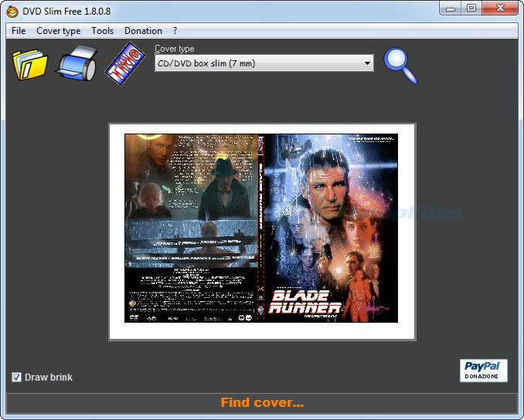Toggle the Draw brink checkbox
The height and width of the screenshot is (420, 524).
pos(16,377)
